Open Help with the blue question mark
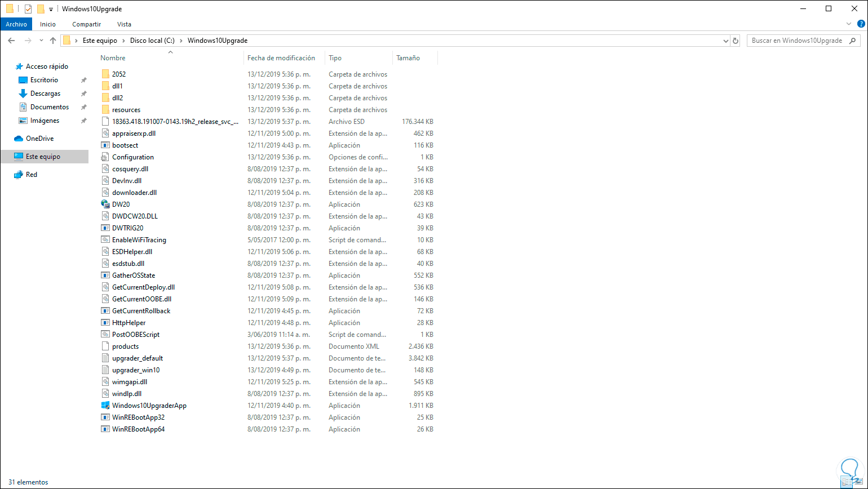The width and height of the screenshot is (868, 489). (x=860, y=24)
